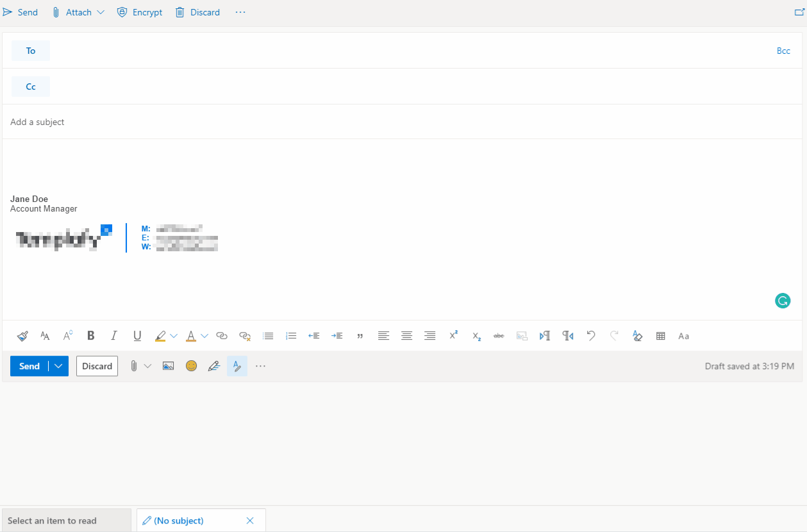The width and height of the screenshot is (807, 532).
Task: Click the blue Send button
Action: (x=29, y=366)
